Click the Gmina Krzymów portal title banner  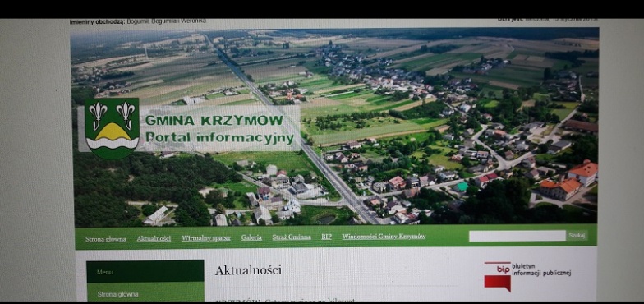pos(219,128)
